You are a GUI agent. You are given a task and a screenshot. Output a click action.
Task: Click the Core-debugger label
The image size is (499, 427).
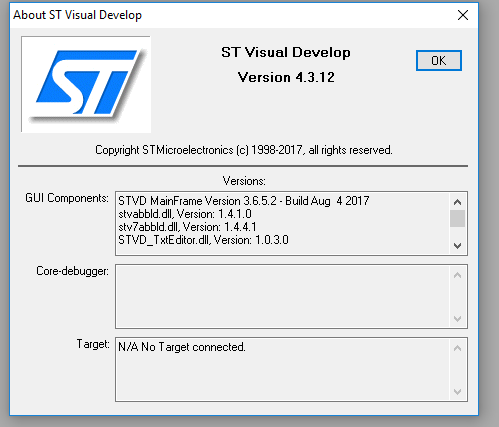pos(72,271)
